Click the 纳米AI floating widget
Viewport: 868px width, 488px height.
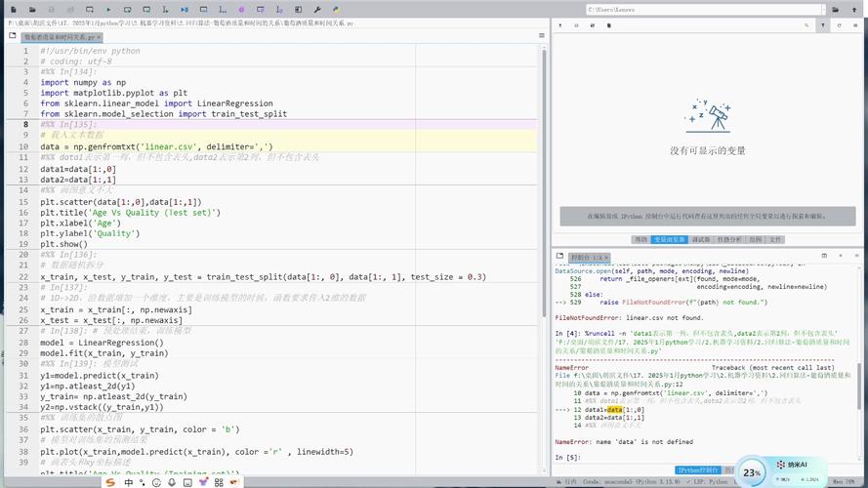793,465
